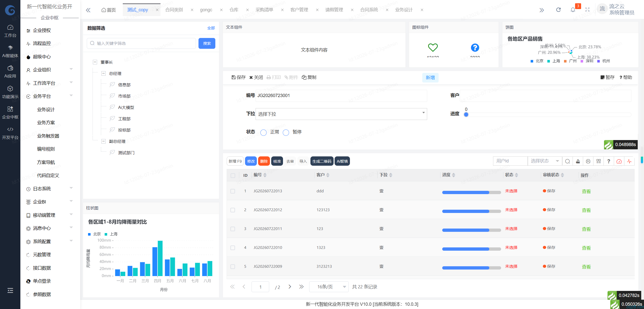Click the printer icon in table toolbar
644x309 pixels.
pyautogui.click(x=588, y=161)
